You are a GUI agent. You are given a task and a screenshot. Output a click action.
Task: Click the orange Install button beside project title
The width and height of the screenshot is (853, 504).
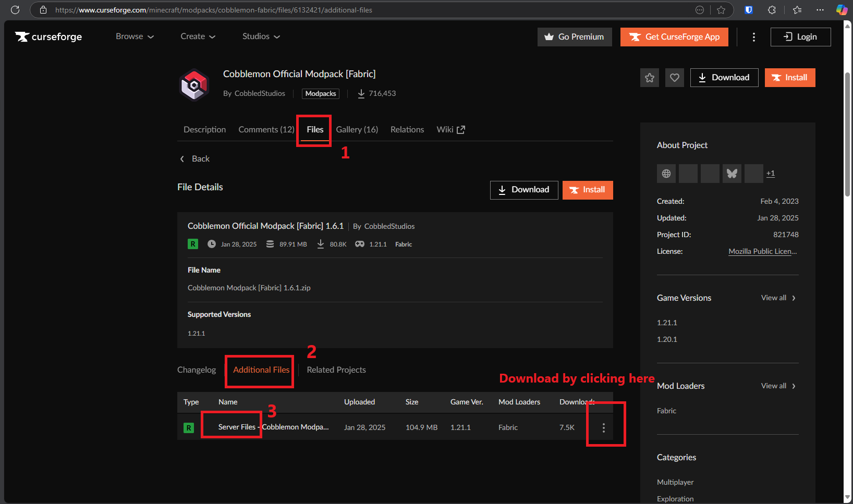790,78
